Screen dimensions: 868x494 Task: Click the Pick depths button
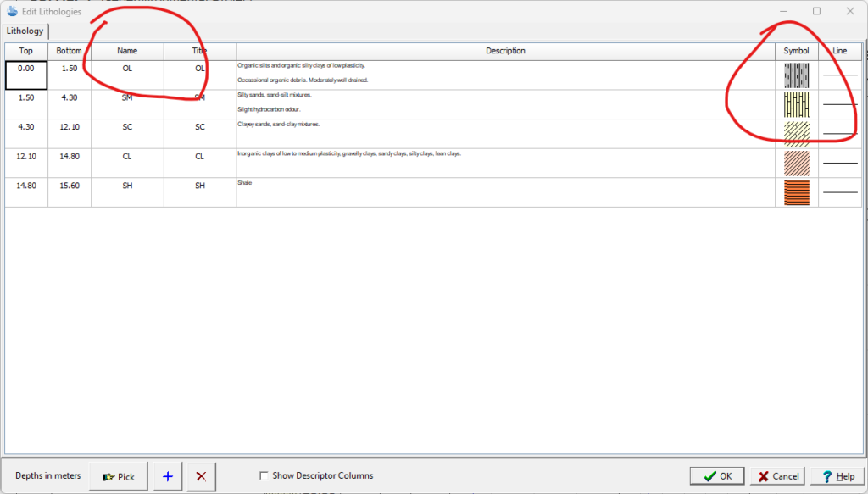point(119,476)
